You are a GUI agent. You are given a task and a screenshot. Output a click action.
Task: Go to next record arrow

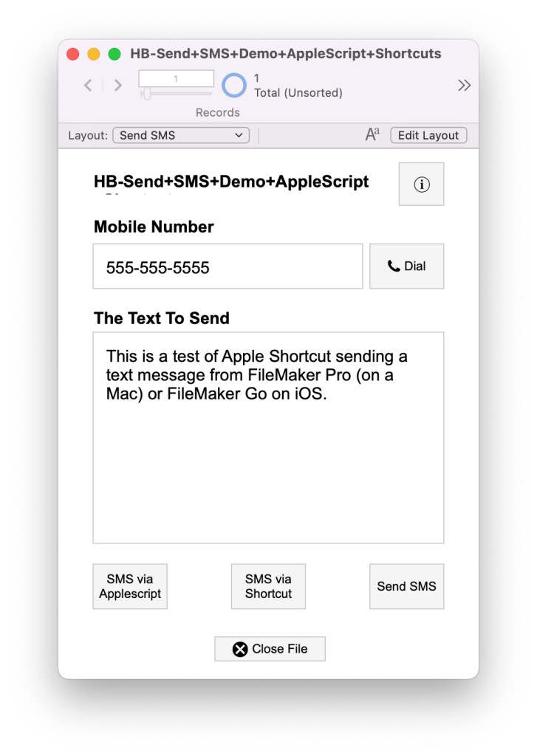[117, 86]
